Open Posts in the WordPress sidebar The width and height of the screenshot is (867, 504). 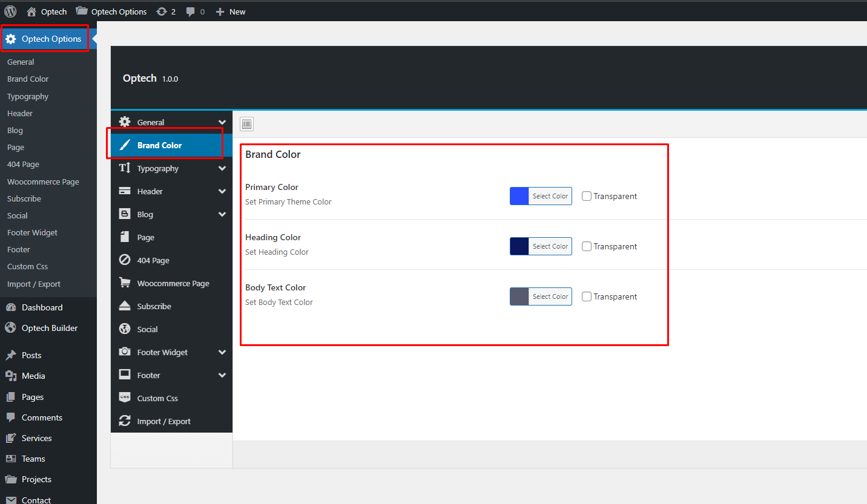(31, 355)
